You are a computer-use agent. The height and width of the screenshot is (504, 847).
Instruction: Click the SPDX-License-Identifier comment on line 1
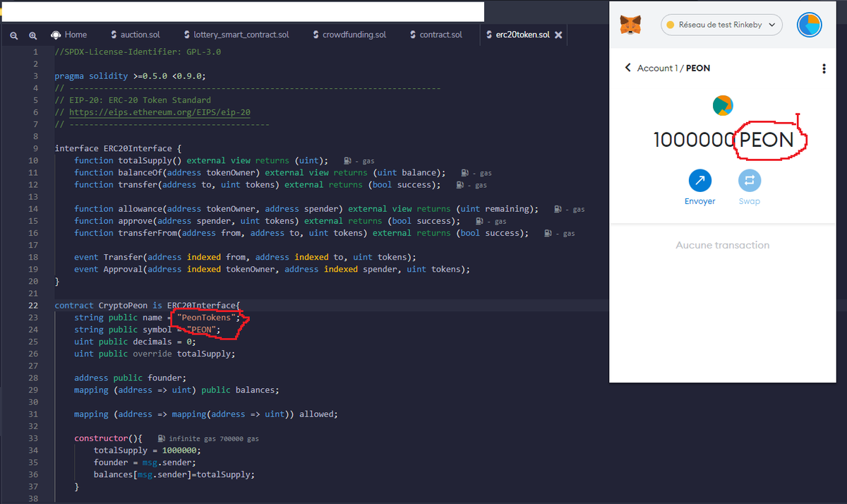pos(138,52)
